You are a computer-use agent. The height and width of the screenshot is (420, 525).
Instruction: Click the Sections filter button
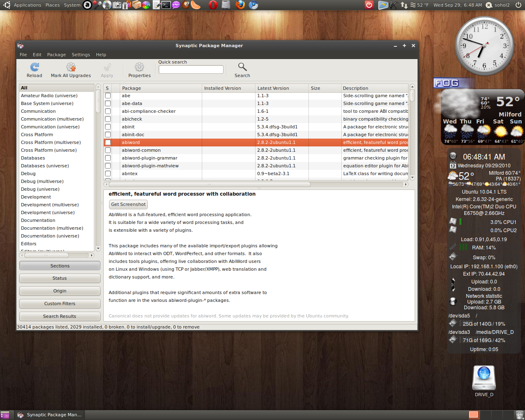[x=60, y=266]
